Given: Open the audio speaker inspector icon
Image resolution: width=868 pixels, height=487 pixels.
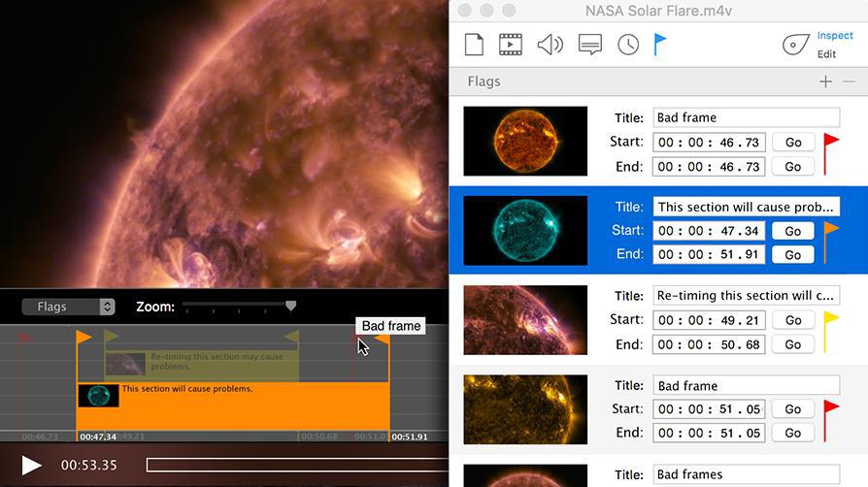Looking at the screenshot, I should coord(550,45).
